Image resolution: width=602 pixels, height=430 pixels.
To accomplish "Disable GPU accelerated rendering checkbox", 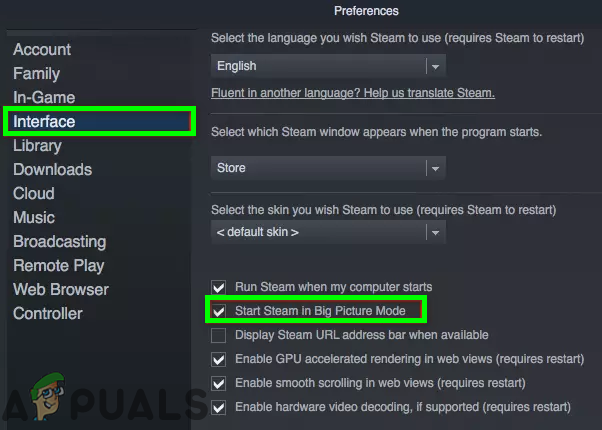I will click(219, 359).
